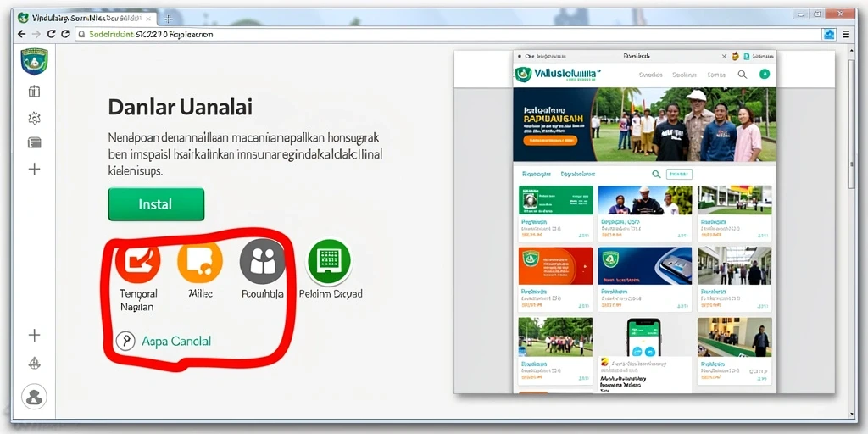Open the browser hamburger menu

pyautogui.click(x=845, y=34)
